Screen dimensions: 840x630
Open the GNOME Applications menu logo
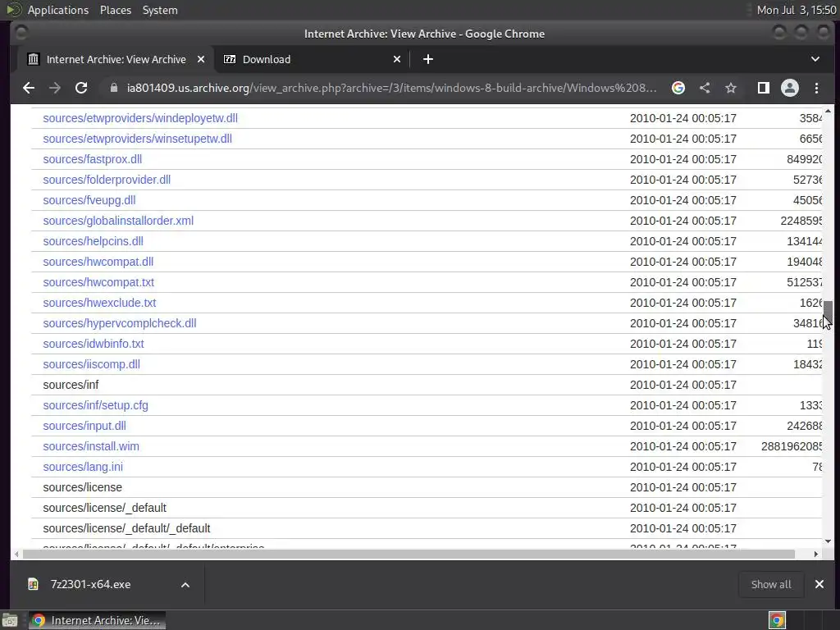[x=13, y=10]
